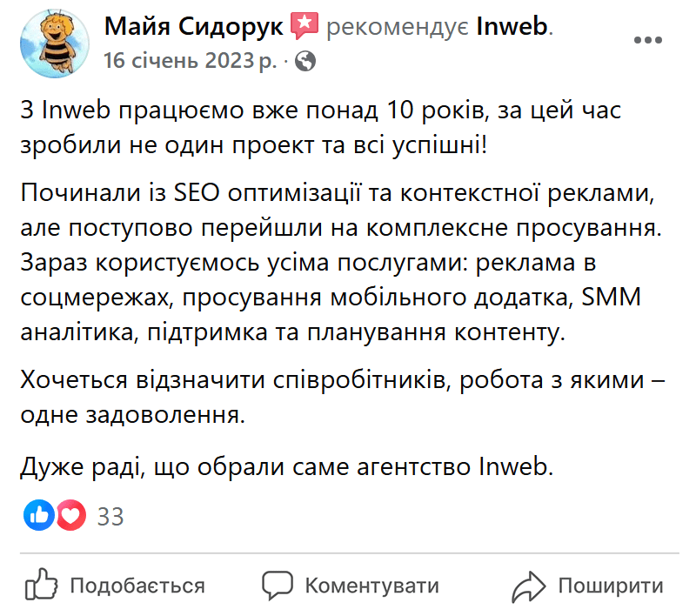Click the heart reaction icon
Image resolution: width=696 pixels, height=616 pixels.
(x=70, y=515)
